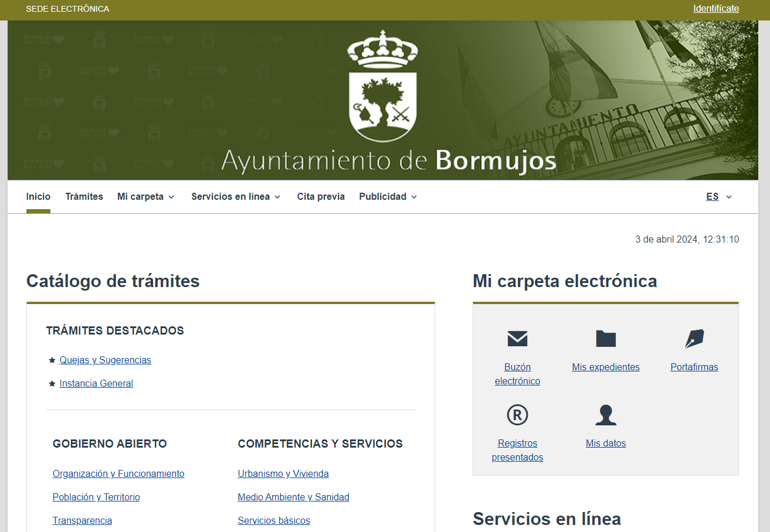Click the Transparencia link
Screen dimensions: 770x532
[82, 520]
